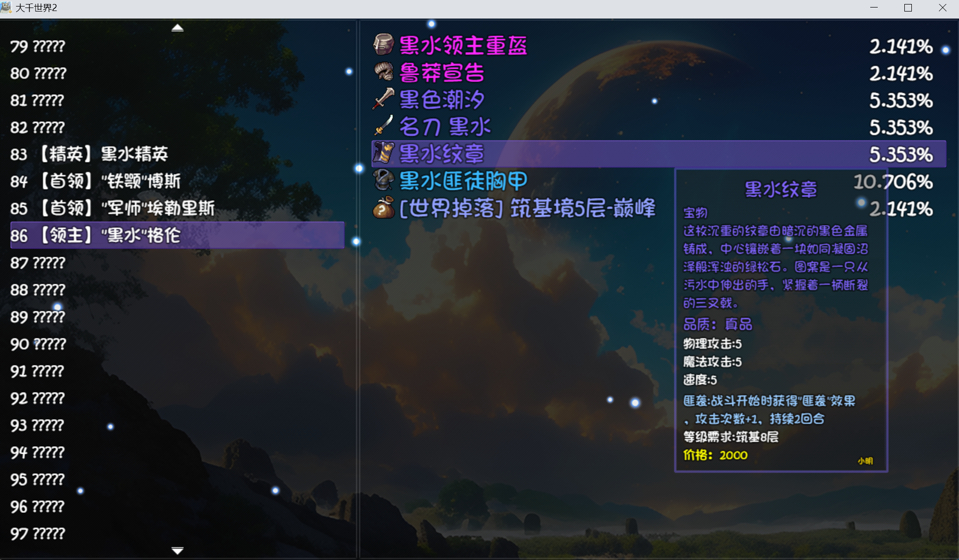The height and width of the screenshot is (560, 959).
Task: Click the up scroll arrow above the monster list
Action: click(178, 27)
